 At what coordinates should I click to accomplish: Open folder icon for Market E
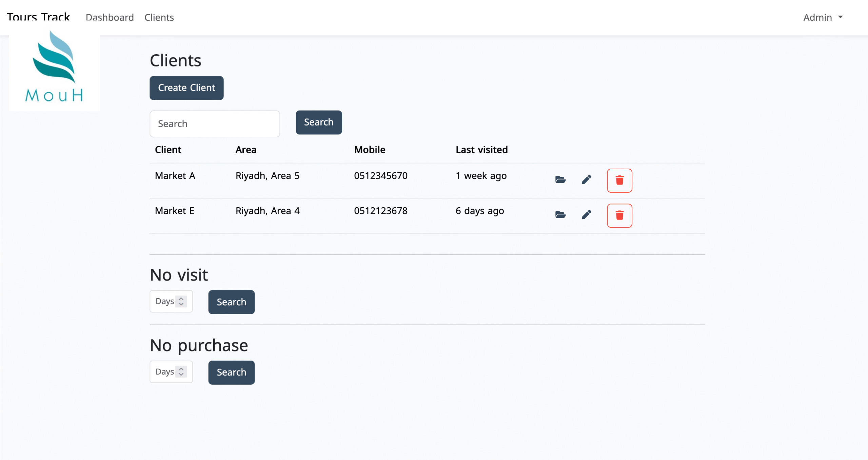(560, 214)
